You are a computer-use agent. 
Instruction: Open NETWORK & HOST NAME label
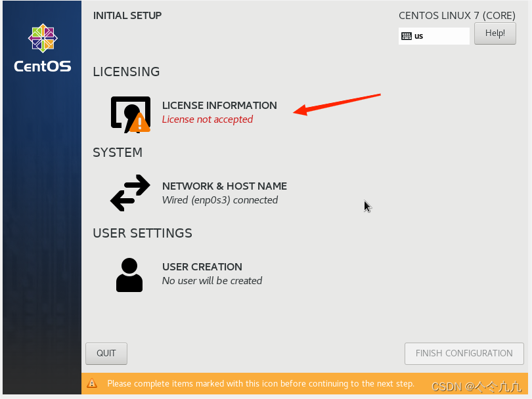tap(224, 186)
